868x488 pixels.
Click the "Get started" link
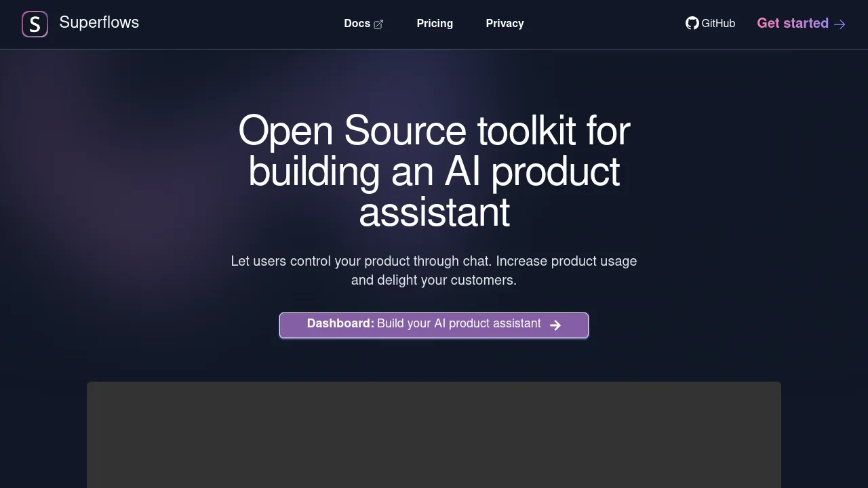point(792,23)
